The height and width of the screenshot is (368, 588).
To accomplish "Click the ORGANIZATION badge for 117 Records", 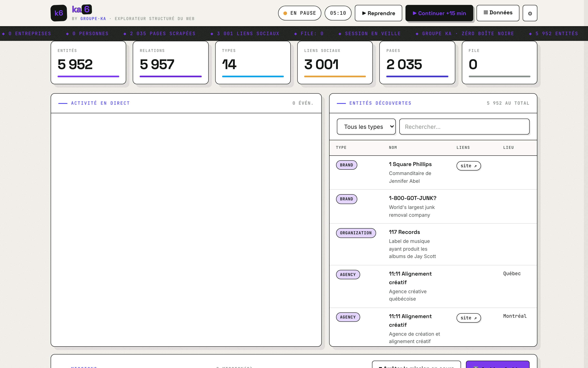I will pos(356,233).
